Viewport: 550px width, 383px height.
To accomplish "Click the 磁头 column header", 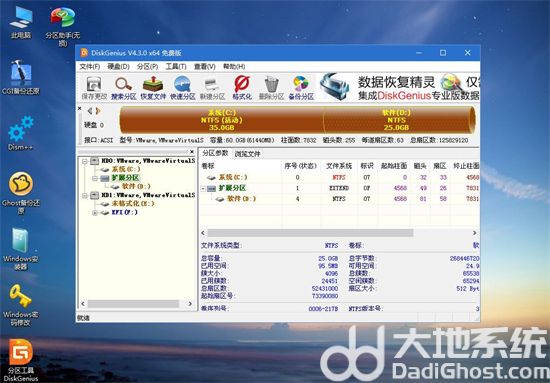I will pyautogui.click(x=420, y=166).
